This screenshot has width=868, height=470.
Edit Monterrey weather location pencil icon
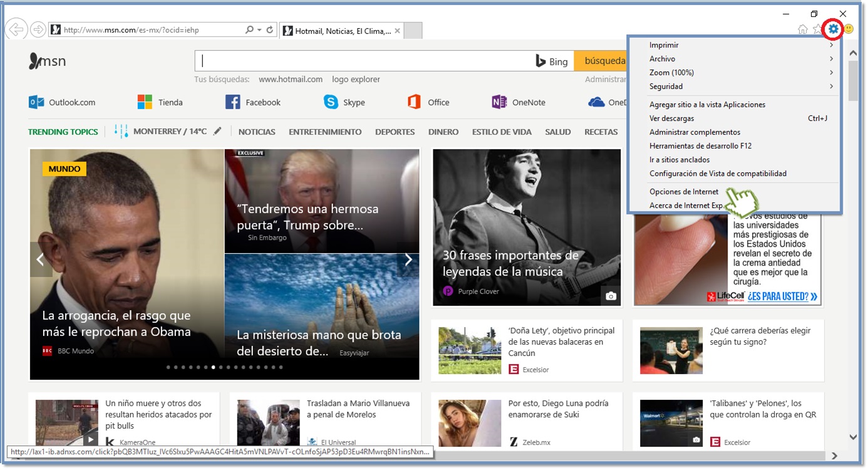[217, 132]
